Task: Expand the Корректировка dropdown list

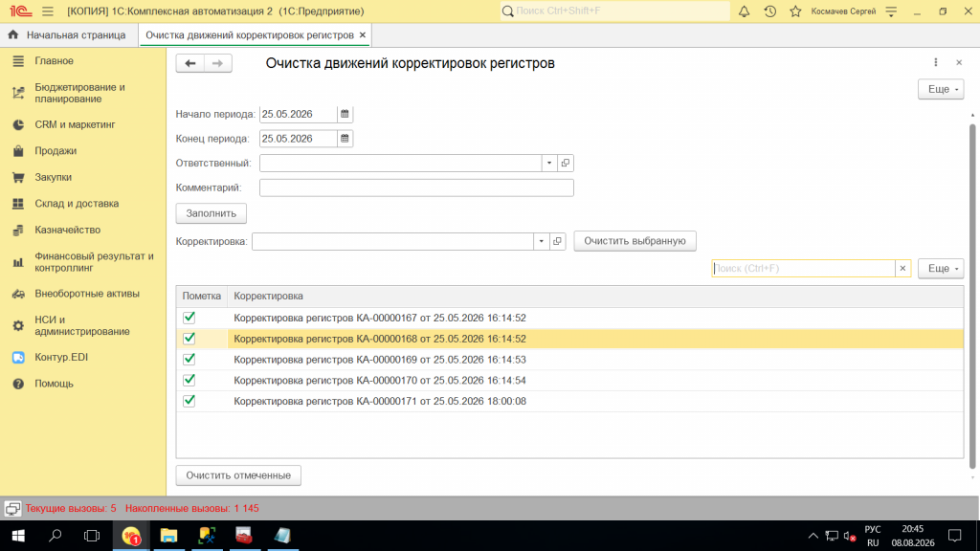Action: [542, 241]
